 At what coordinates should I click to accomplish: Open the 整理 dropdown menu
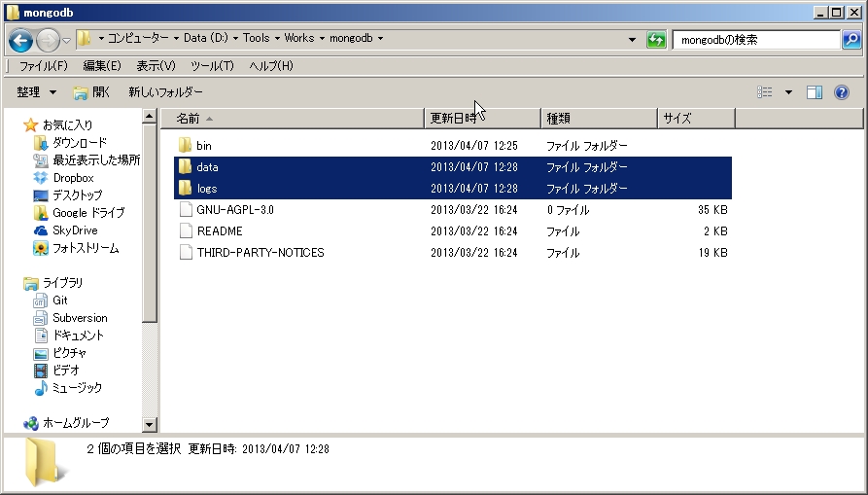37,92
